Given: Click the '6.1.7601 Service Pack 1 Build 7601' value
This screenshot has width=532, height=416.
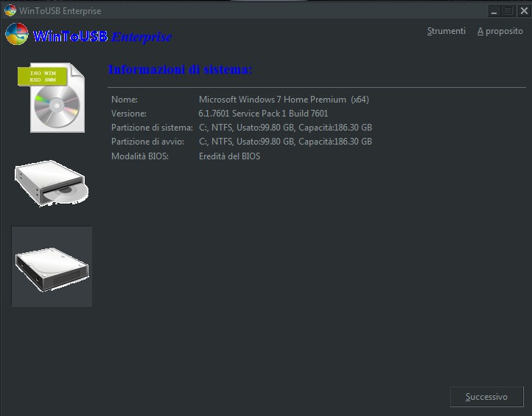Looking at the screenshot, I should pos(263,114).
